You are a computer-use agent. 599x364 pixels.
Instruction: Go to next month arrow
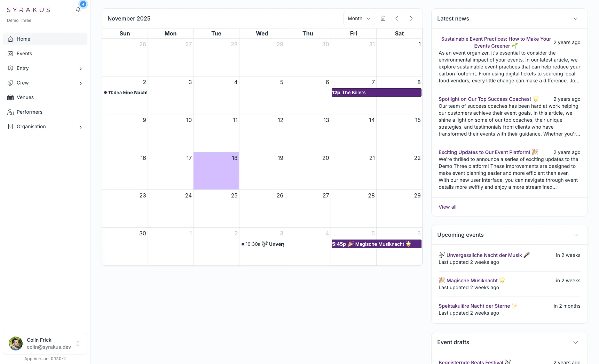[411, 18]
